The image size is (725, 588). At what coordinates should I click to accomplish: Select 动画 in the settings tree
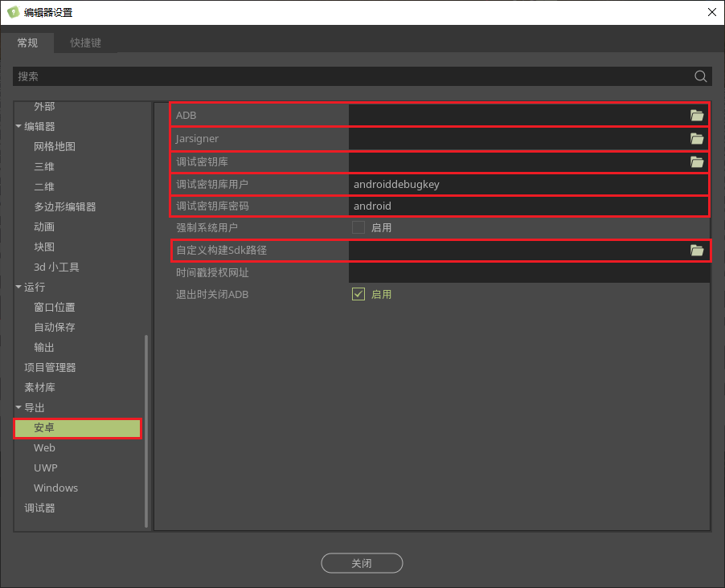(44, 227)
